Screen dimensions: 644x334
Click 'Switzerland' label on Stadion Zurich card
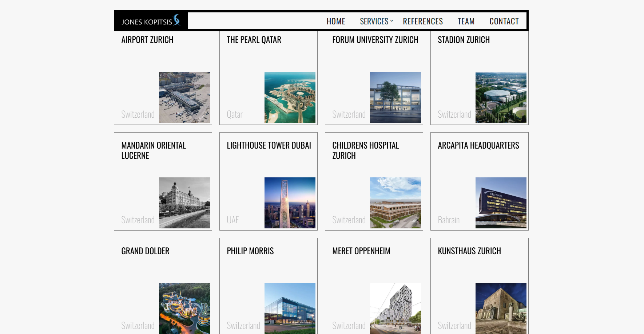[454, 114]
